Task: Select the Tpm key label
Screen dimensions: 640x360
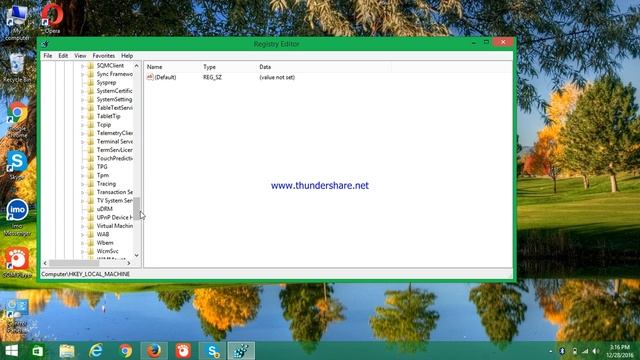Action: click(x=103, y=176)
